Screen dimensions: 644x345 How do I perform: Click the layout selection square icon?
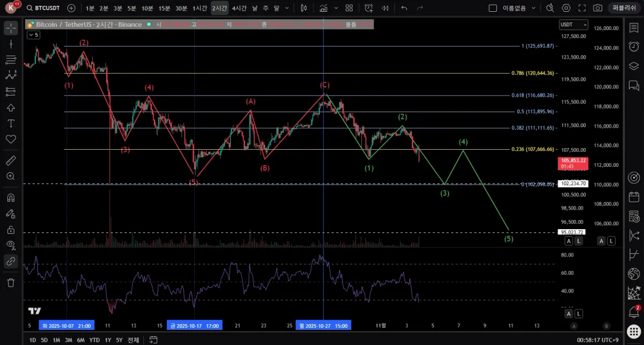[493, 8]
